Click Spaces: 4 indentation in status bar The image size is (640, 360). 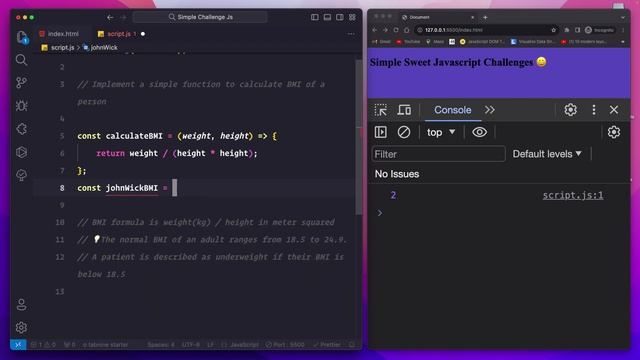(161, 345)
